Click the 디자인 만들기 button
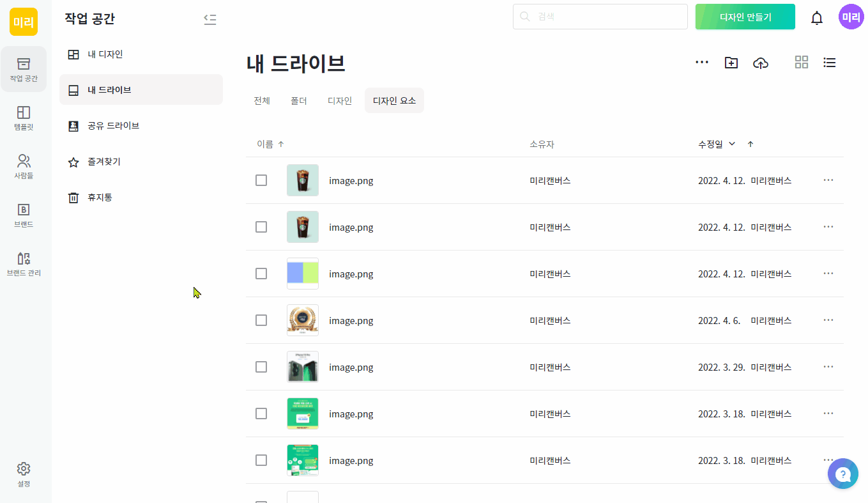This screenshot has width=868, height=503. pos(745,17)
